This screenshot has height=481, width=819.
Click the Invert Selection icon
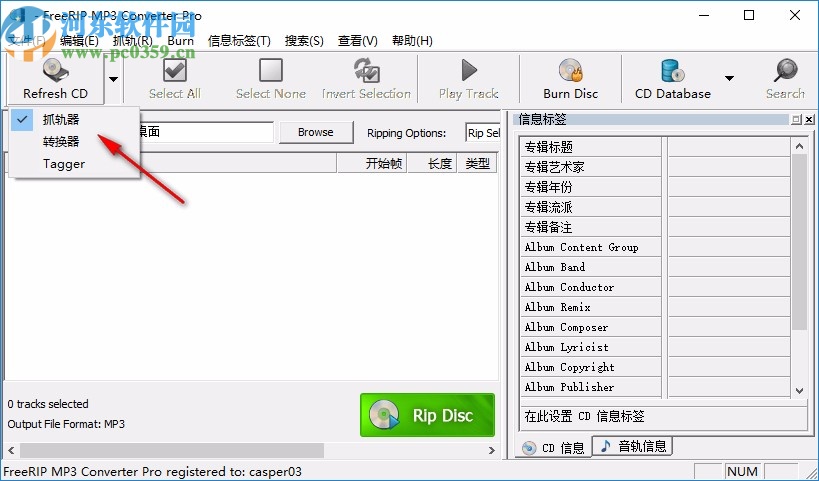(366, 71)
